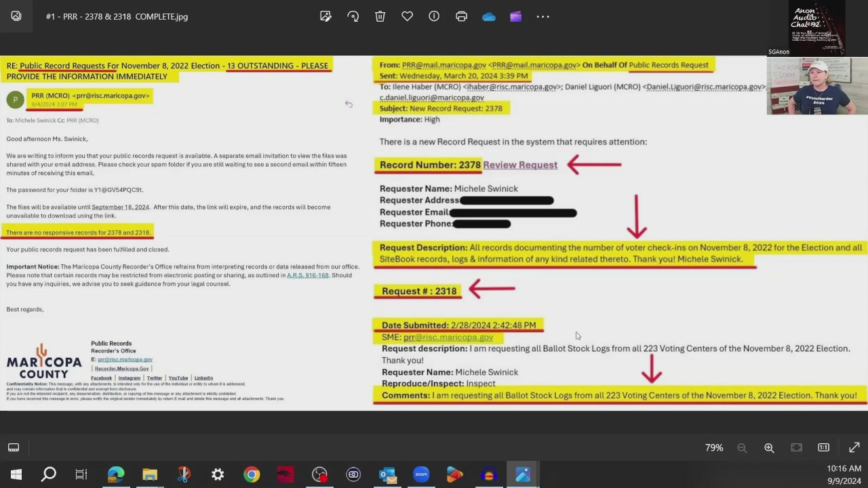
Task: Rotate the image with the rotate icon
Action: [353, 16]
